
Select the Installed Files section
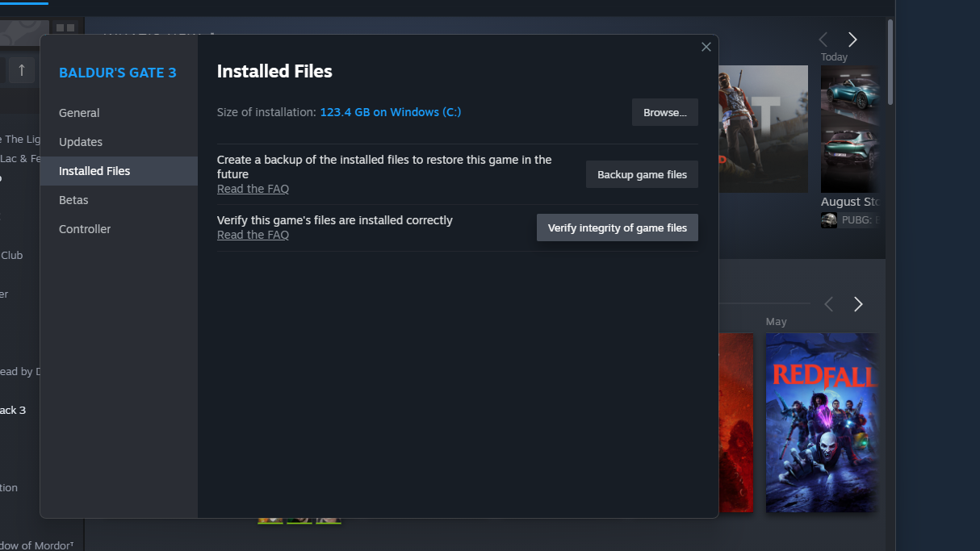[119, 171]
